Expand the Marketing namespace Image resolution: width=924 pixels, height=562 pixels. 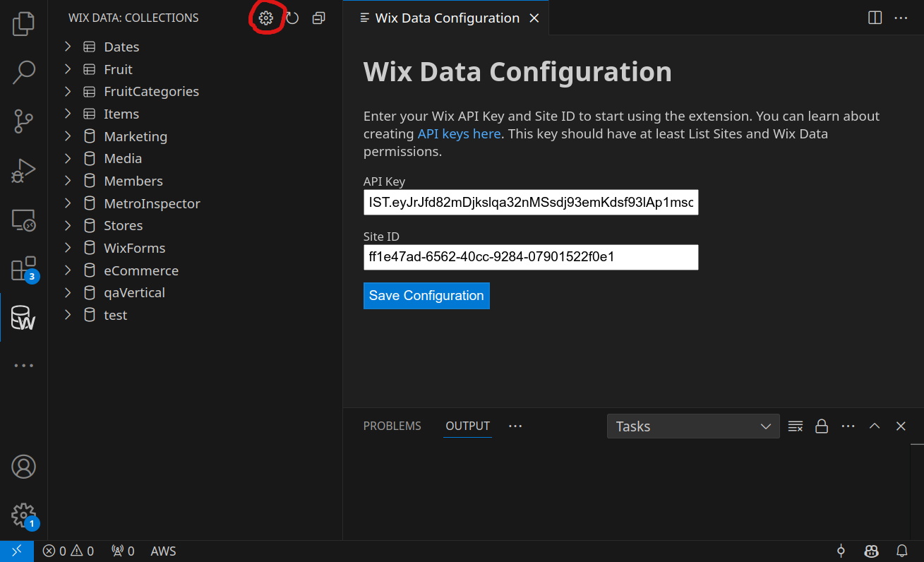click(x=68, y=136)
